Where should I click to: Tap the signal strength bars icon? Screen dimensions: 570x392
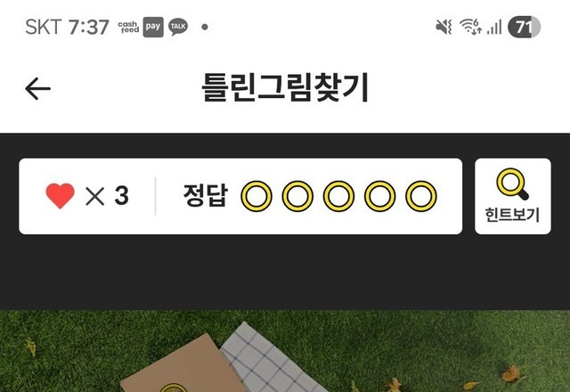point(494,27)
